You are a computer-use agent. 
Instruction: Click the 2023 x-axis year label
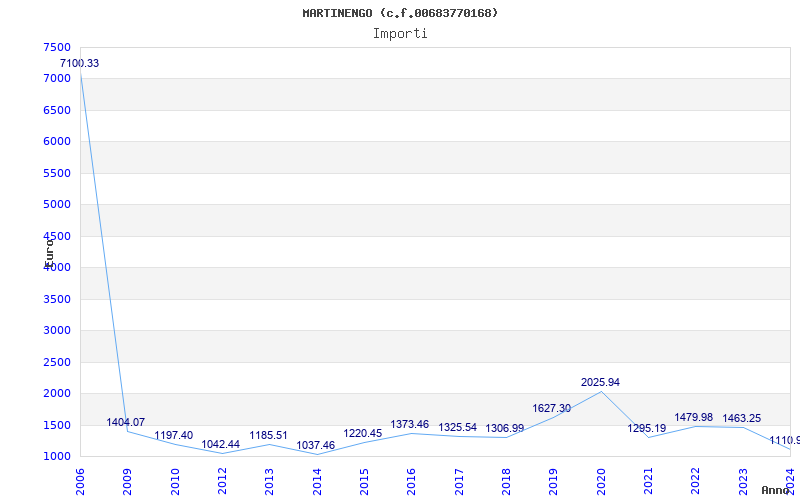click(x=743, y=482)
